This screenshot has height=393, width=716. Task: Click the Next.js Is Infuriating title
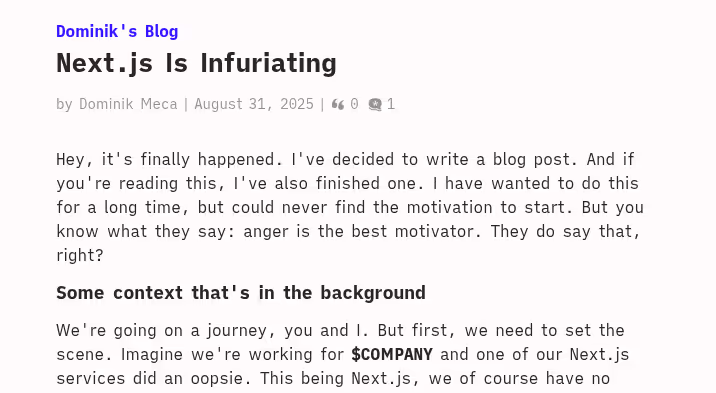click(x=196, y=63)
